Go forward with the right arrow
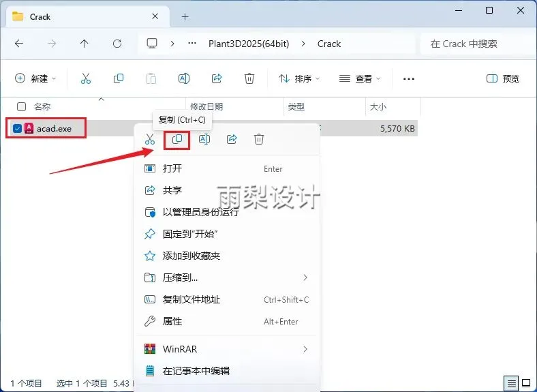This screenshot has height=392, width=537. [x=52, y=44]
